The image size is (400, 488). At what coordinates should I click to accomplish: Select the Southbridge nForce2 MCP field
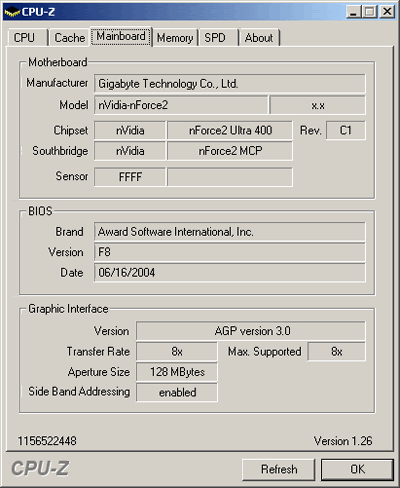230,151
